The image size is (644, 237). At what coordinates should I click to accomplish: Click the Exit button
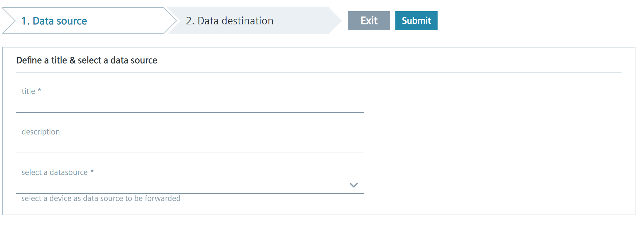coord(369,20)
